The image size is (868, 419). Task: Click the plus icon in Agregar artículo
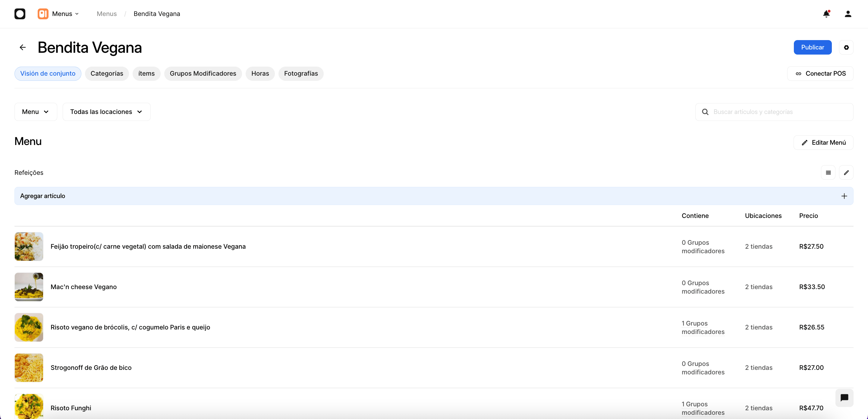[844, 196]
